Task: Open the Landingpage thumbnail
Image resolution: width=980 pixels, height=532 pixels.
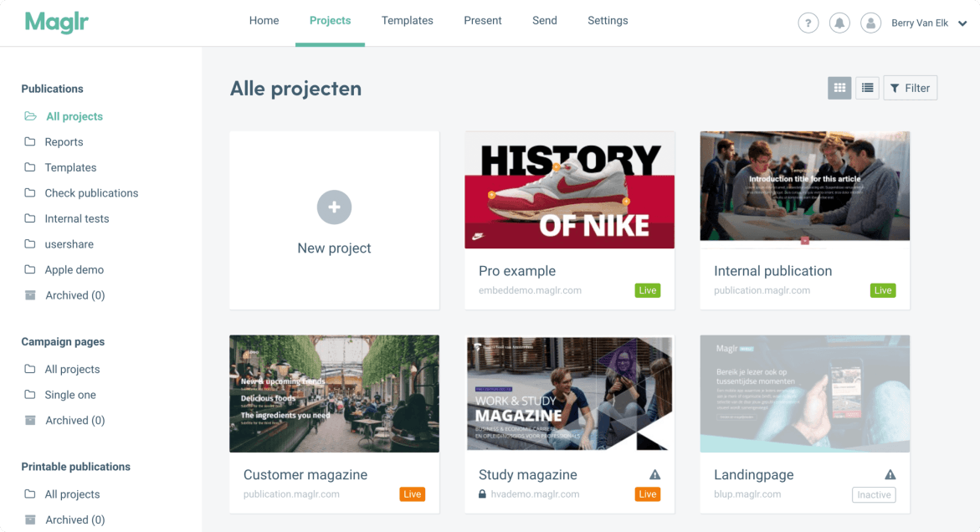Action: point(805,393)
